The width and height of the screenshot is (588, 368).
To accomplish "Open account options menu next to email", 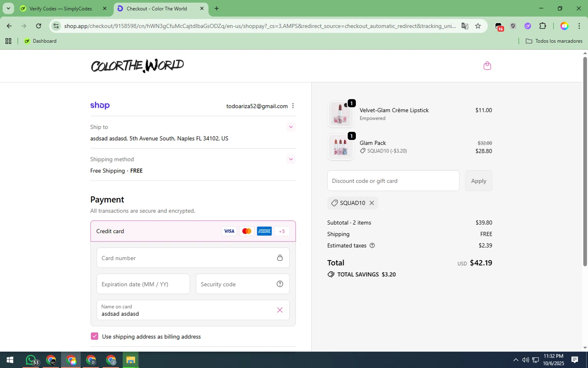I will [293, 106].
